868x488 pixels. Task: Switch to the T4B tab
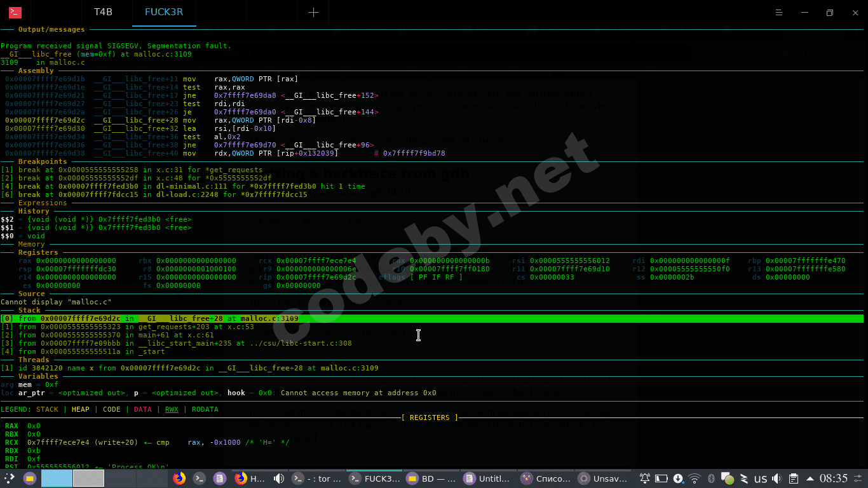click(x=103, y=13)
